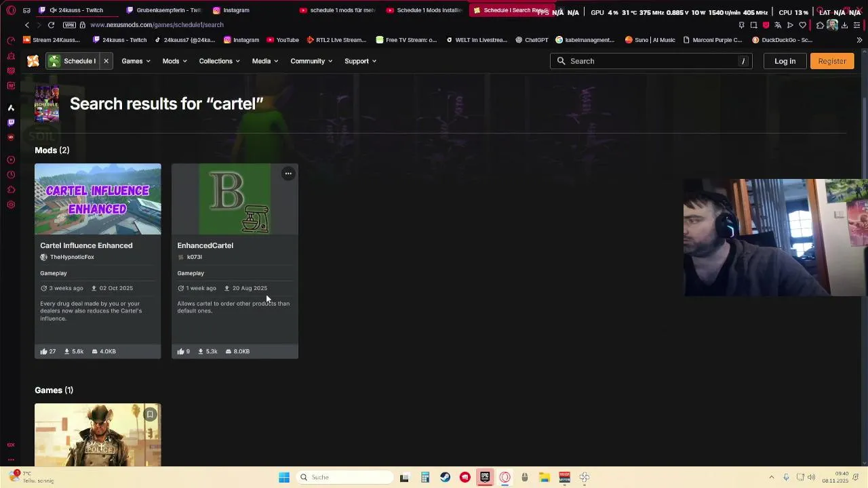
Task: Open the Suno AI Music bookmark
Action: pyautogui.click(x=650, y=40)
